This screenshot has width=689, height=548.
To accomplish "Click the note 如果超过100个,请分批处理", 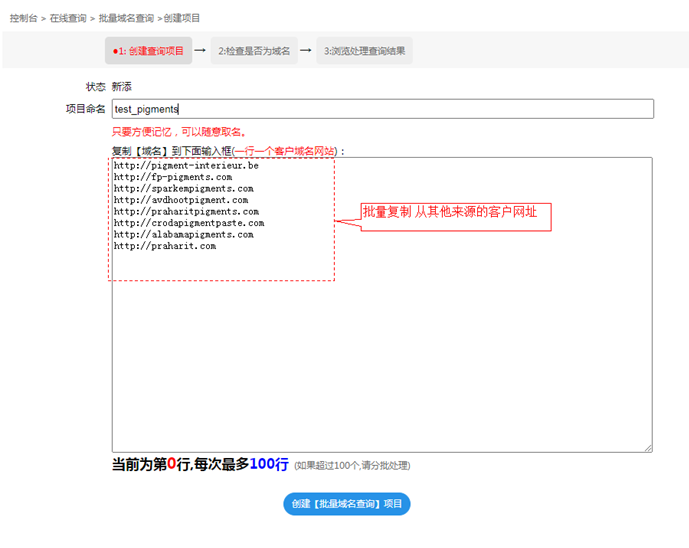I will click(x=352, y=465).
